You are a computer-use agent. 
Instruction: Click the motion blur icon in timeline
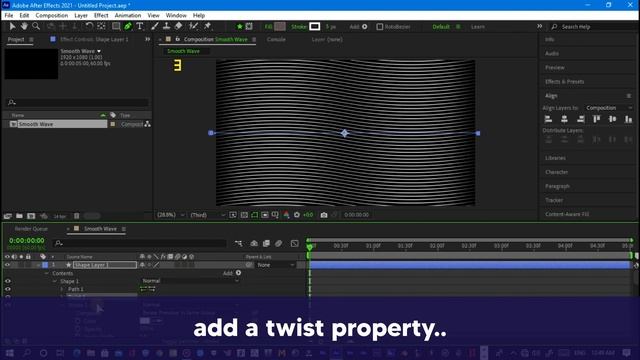279,243
